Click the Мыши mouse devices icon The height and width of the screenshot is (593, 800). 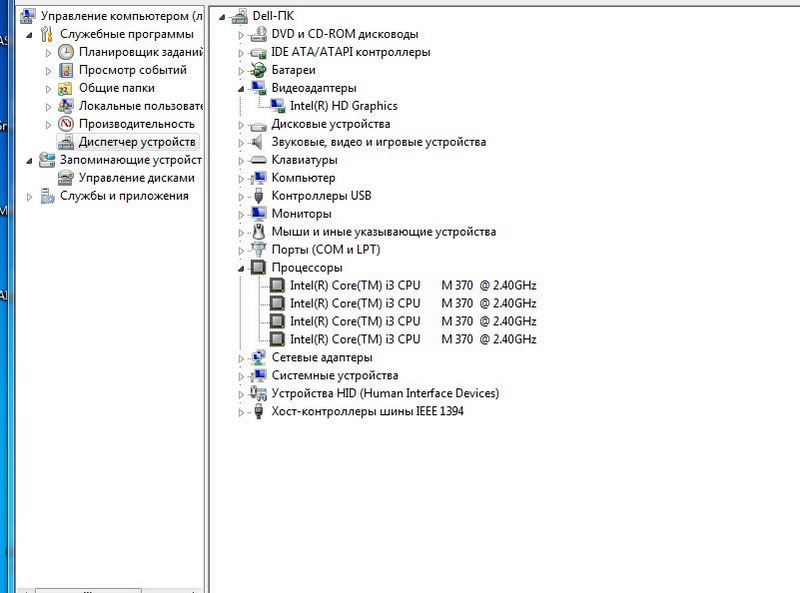257,232
